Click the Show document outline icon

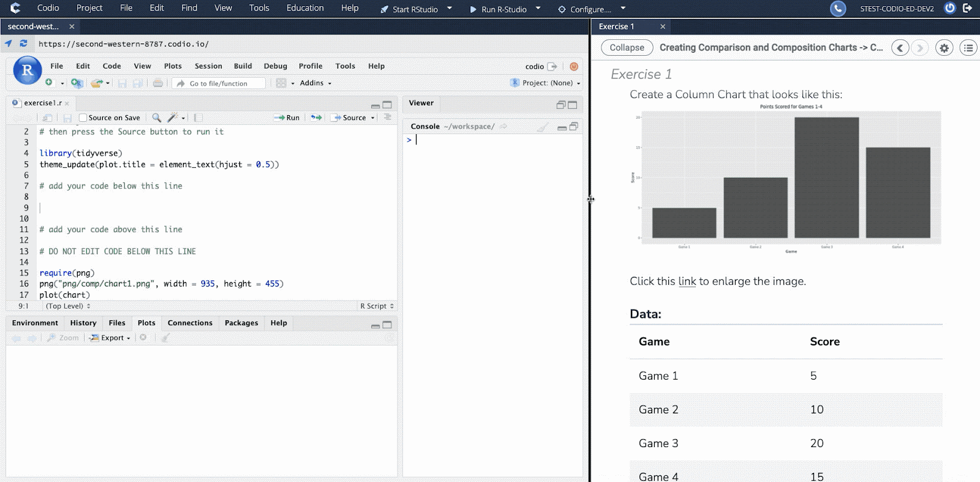[x=388, y=117]
